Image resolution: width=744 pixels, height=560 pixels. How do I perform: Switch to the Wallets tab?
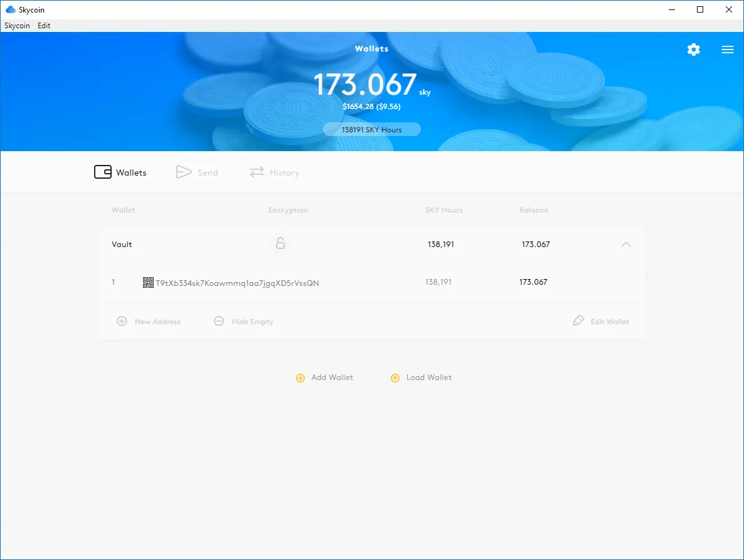(x=120, y=172)
